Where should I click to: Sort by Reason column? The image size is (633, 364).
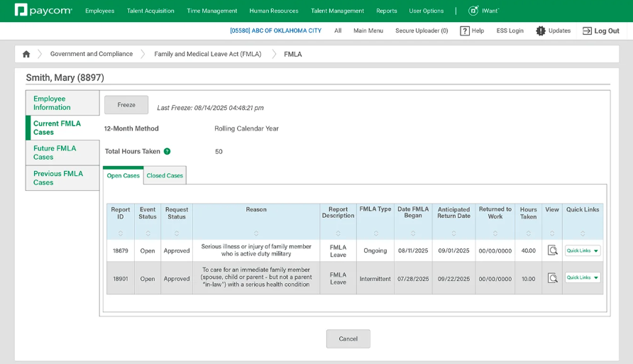[256, 233]
